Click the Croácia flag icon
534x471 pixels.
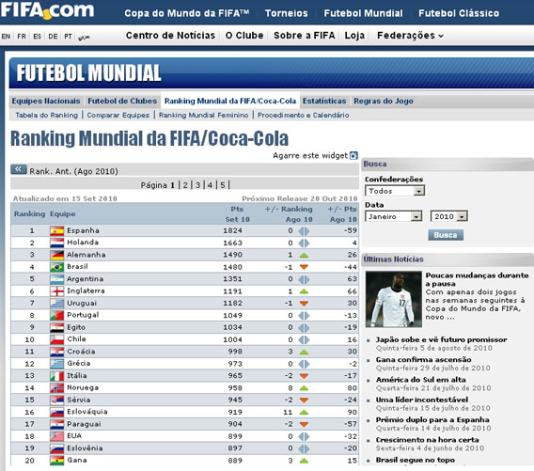pos(57,352)
